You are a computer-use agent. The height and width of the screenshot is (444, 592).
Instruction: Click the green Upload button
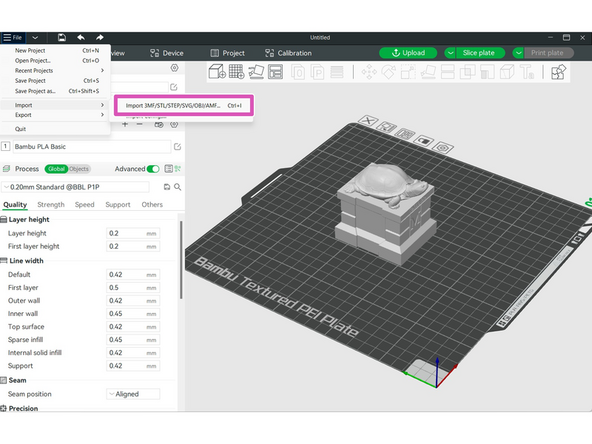pyautogui.click(x=408, y=53)
